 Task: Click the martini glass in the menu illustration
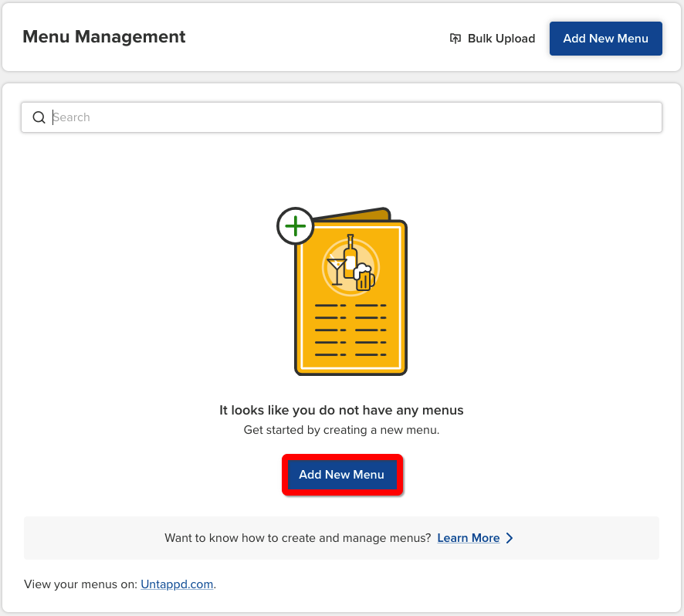[337, 270]
